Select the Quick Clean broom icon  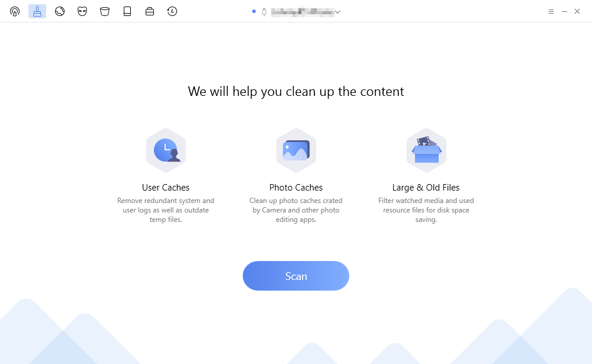click(x=37, y=11)
